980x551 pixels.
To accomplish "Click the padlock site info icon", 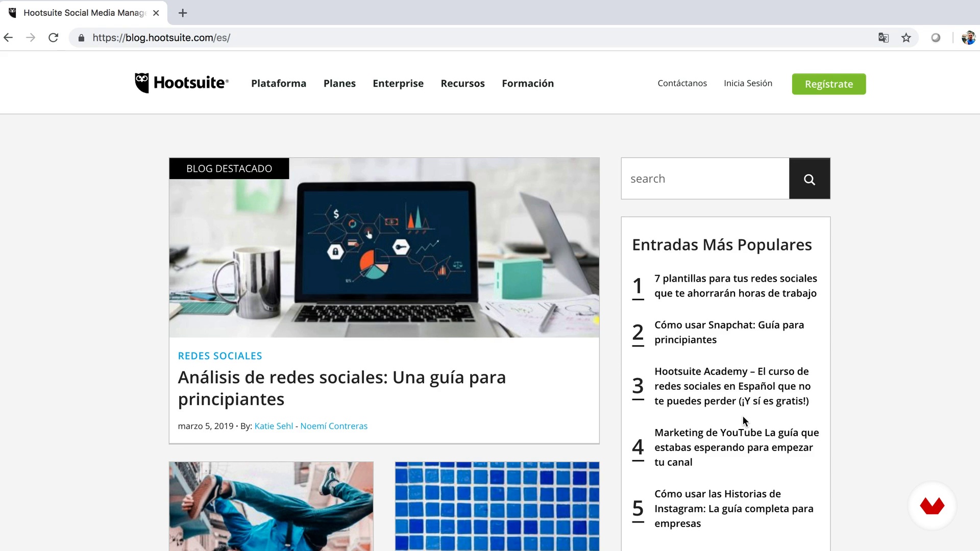I will [81, 38].
